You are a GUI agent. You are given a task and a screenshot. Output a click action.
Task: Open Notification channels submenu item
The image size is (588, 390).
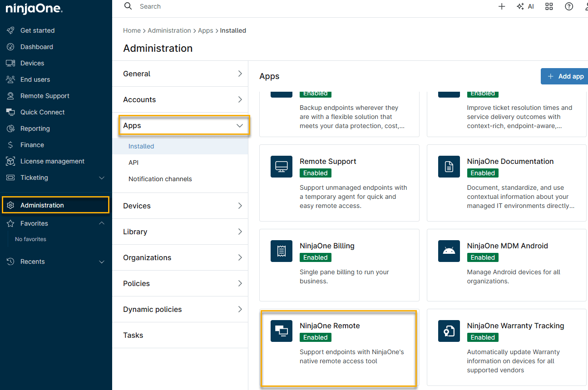point(160,179)
